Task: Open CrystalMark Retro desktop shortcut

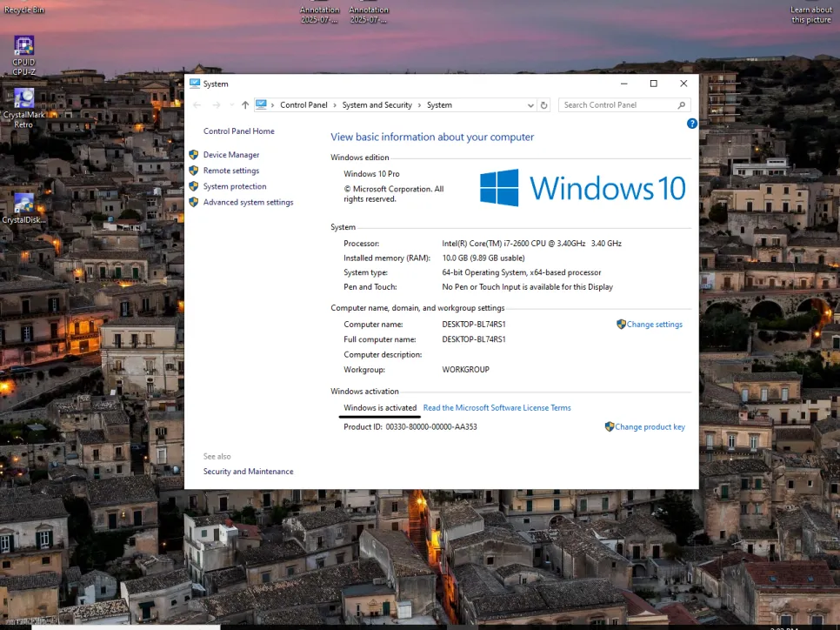Action: click(x=23, y=107)
